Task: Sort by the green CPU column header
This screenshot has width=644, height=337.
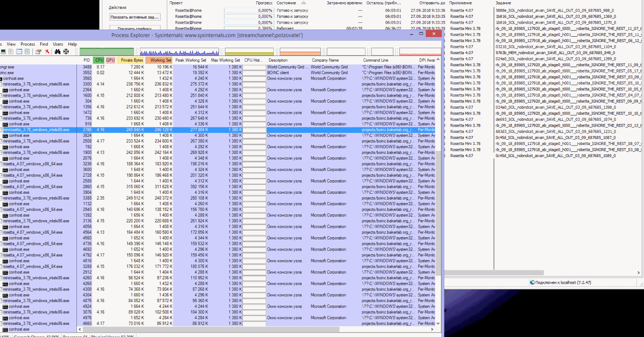Action: click(99, 60)
